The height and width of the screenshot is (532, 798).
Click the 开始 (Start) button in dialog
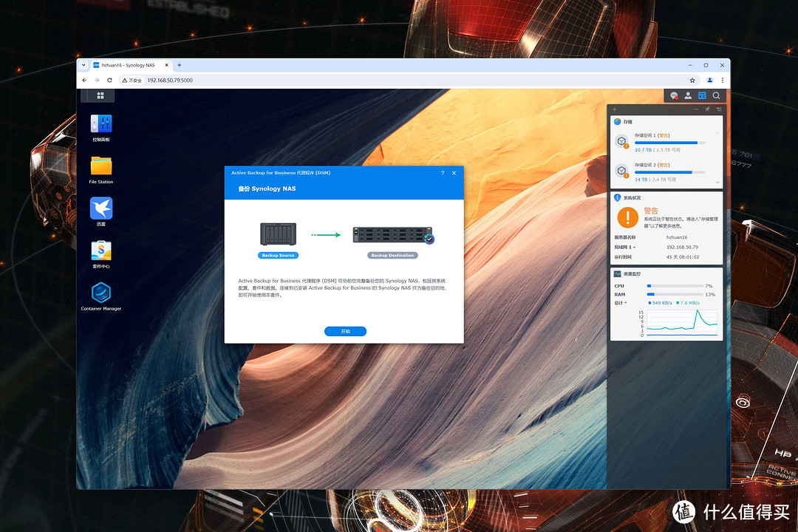click(345, 332)
